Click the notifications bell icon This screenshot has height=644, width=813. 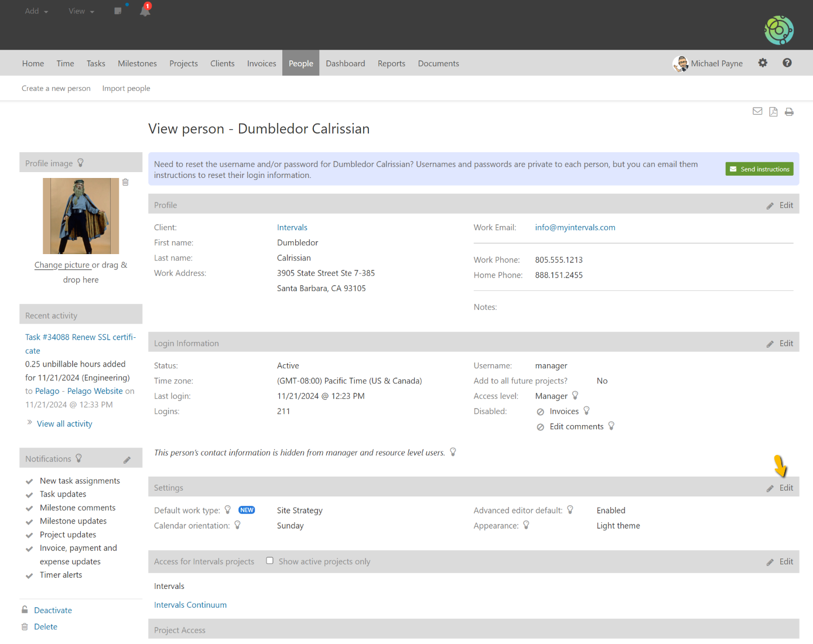point(145,11)
